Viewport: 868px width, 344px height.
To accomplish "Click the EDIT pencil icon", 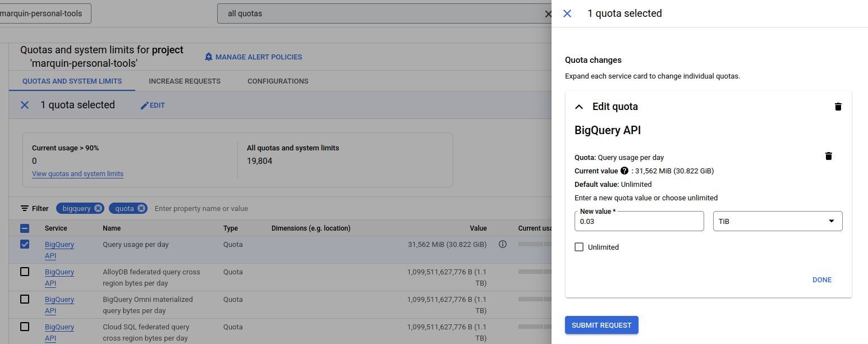I will (x=145, y=106).
